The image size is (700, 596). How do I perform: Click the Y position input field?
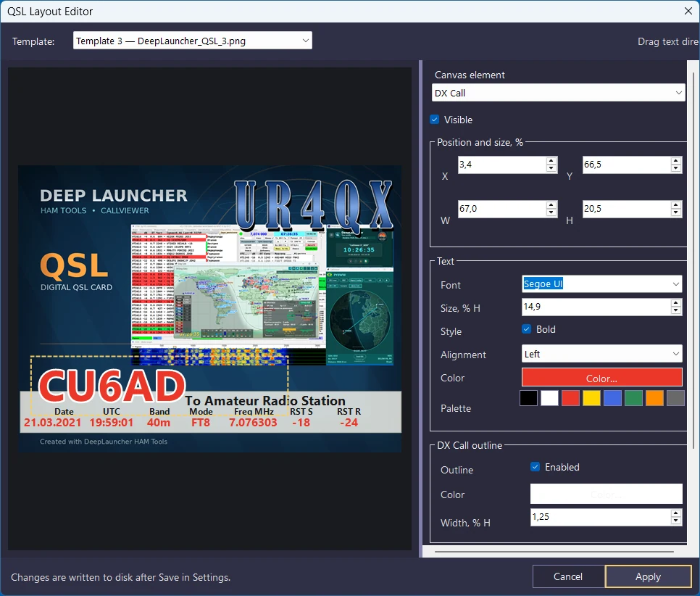(626, 165)
